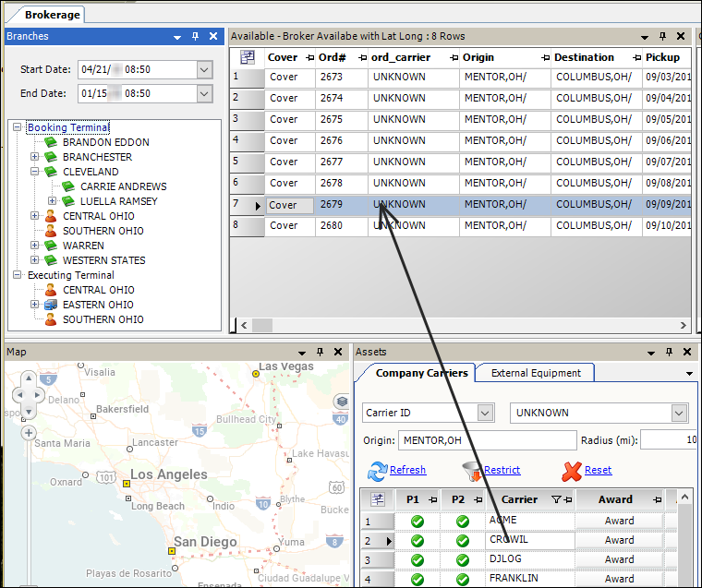Screen dimensions: 702x588
Task: Click the map pan direction control
Action: pos(29,394)
